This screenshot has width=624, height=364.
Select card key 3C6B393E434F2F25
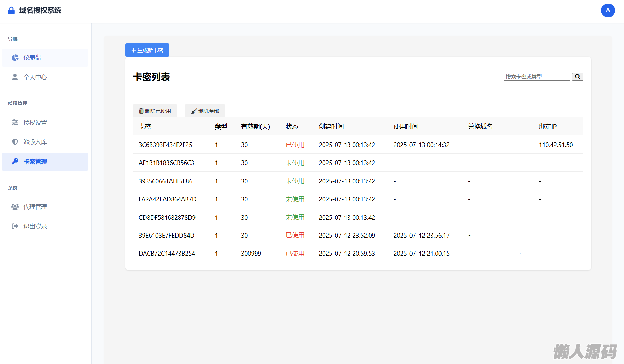[165, 145]
